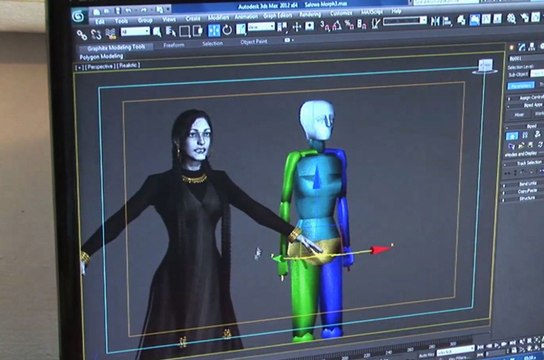
Task: Open the Render Setup icon
Action: tap(524, 17)
